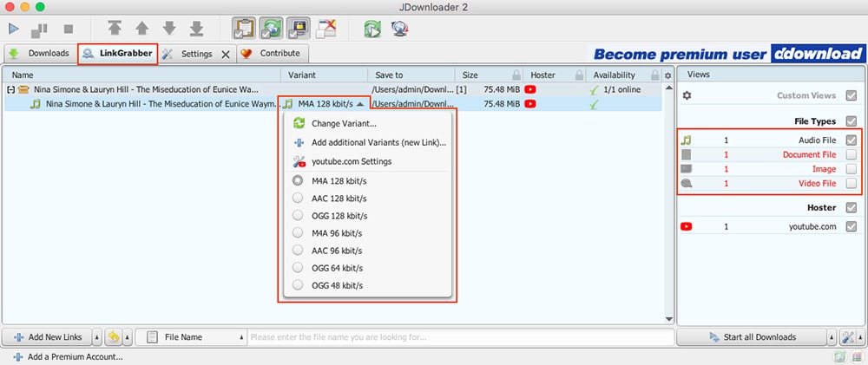Click the move down arrow icon
The image size is (868, 365).
pyautogui.click(x=169, y=29)
